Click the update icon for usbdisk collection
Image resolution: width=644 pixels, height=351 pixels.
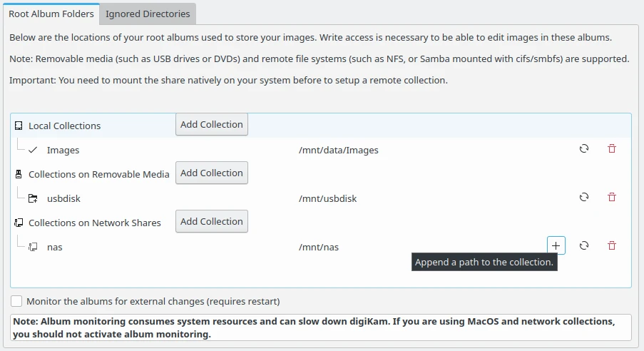pos(584,198)
